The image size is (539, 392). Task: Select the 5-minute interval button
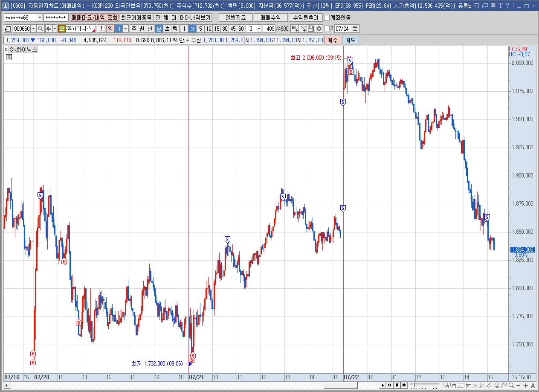point(200,29)
